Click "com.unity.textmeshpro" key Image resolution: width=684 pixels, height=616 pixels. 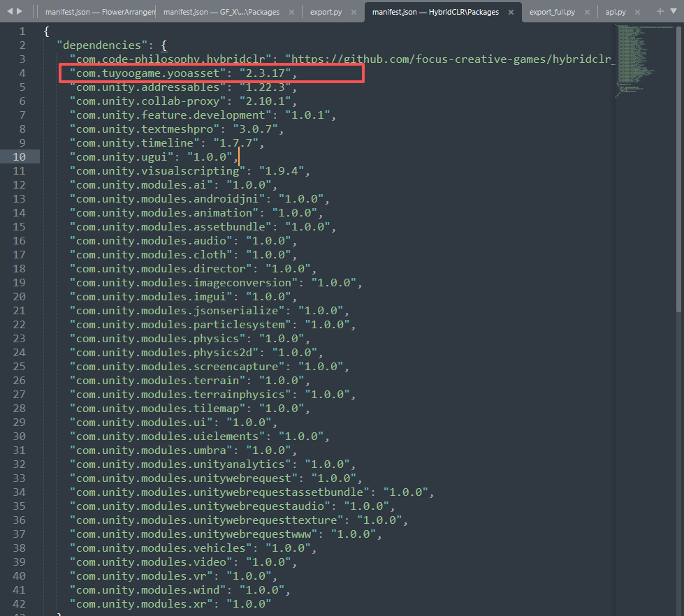pyautogui.click(x=145, y=129)
